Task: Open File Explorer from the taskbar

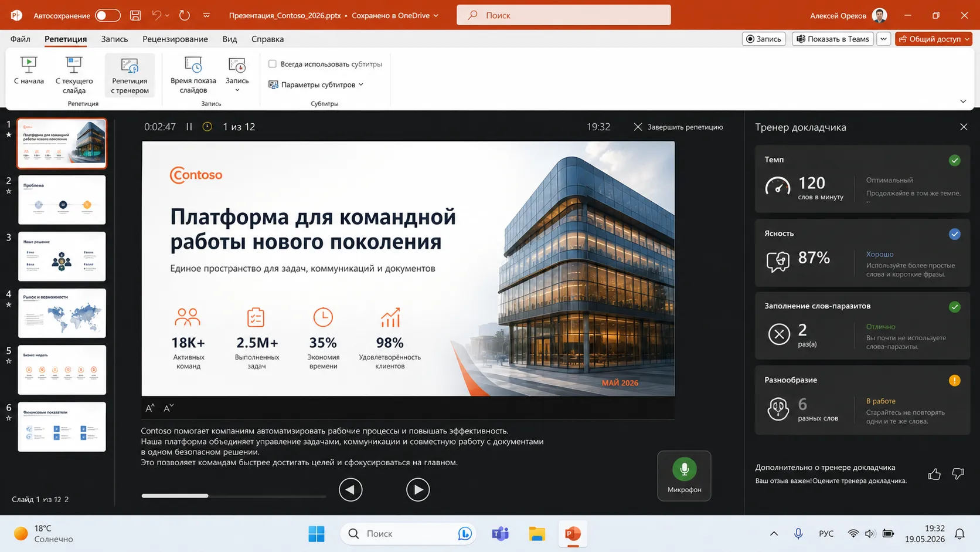Action: 537,534
